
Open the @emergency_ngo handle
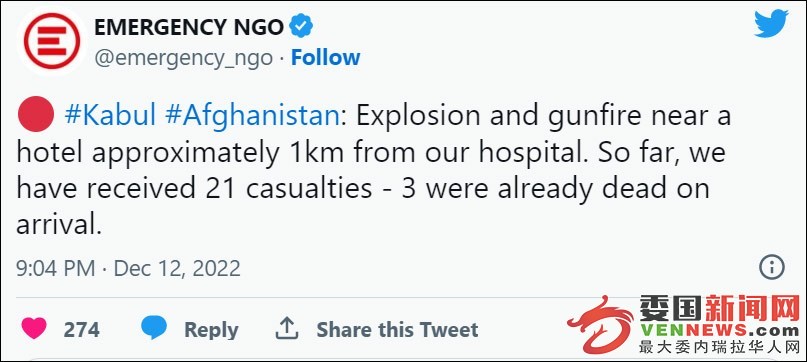[183, 58]
